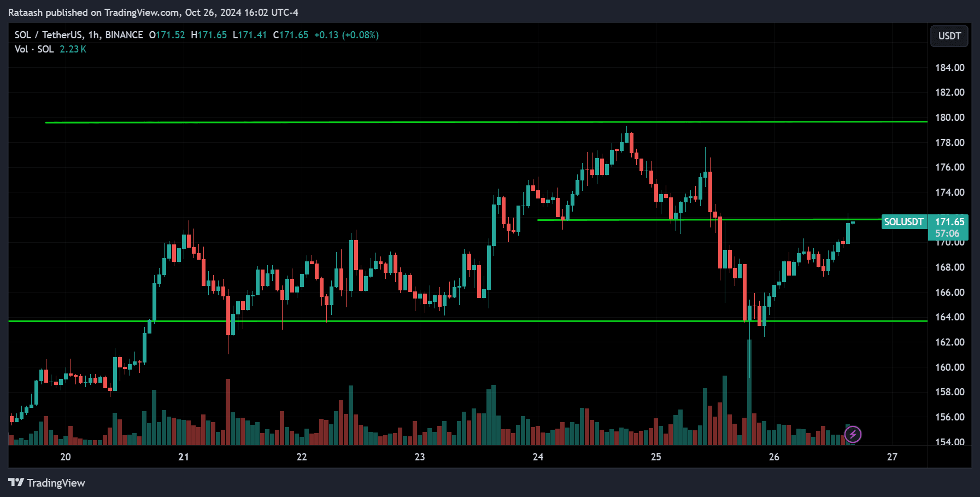The image size is (980, 497).
Task: Click the tallest volume bar near date 26
Action: 749,392
